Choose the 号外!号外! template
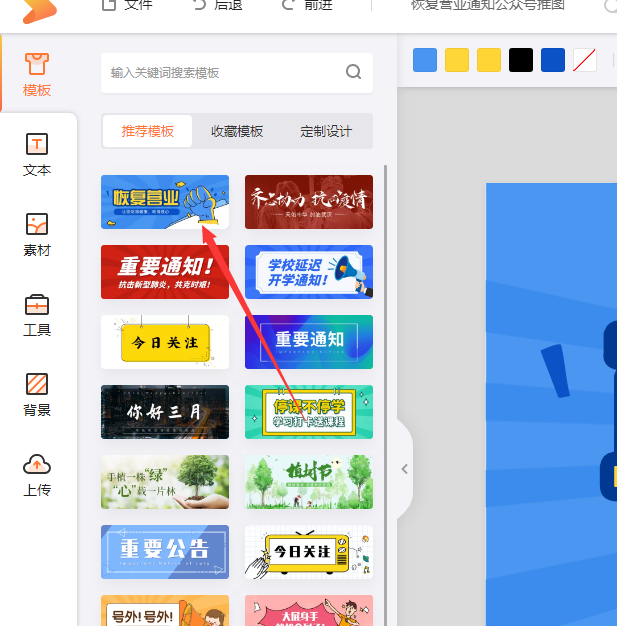The height and width of the screenshot is (626, 617). (x=165, y=610)
